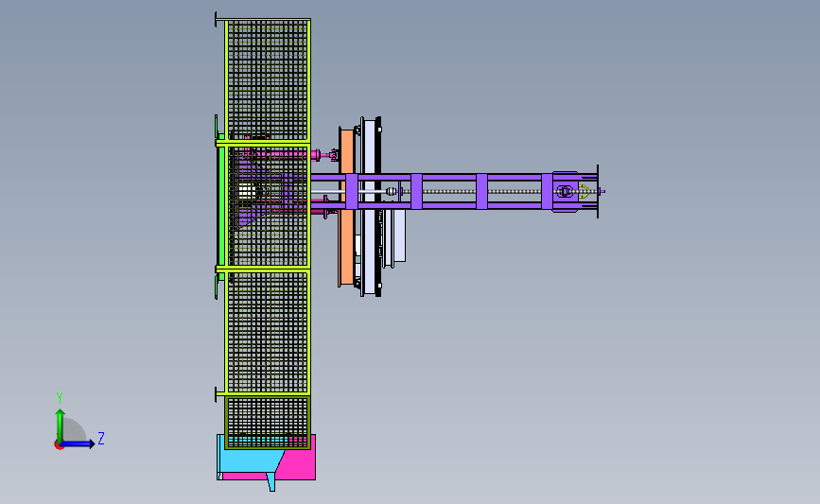Select the orange plate next to the mesh guard
820x504 pixels.
(345, 246)
